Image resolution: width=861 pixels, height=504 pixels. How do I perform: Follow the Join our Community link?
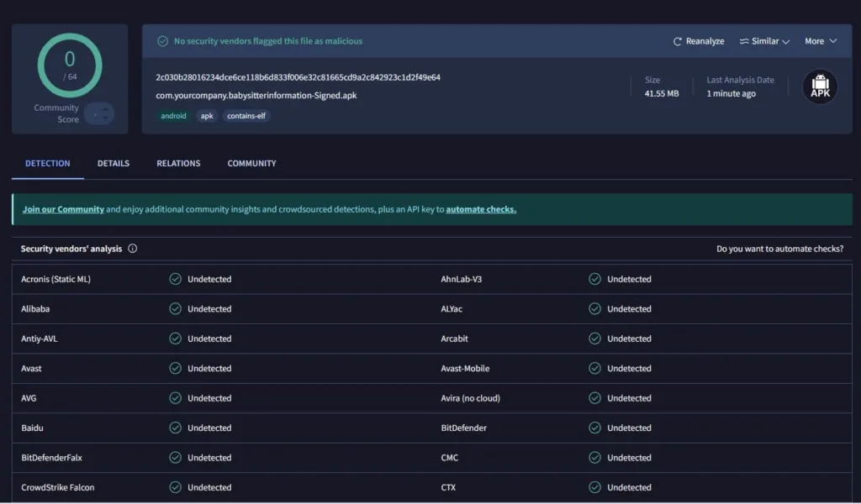[63, 209]
